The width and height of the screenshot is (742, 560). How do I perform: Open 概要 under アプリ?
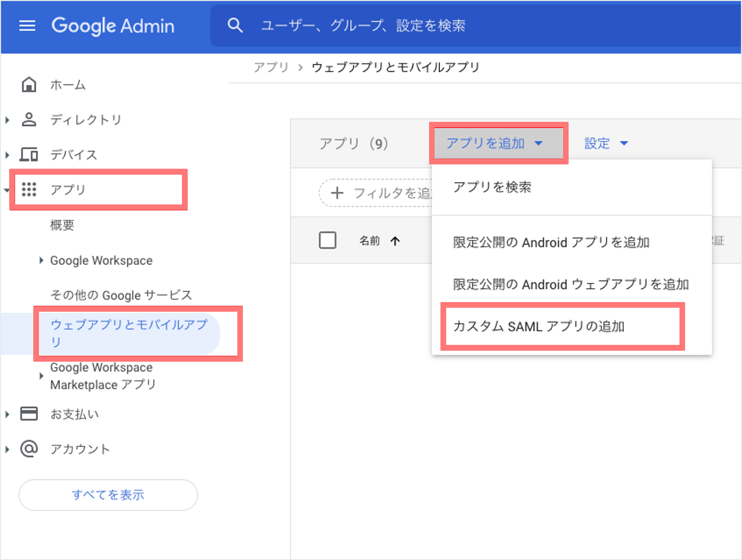tap(62, 225)
